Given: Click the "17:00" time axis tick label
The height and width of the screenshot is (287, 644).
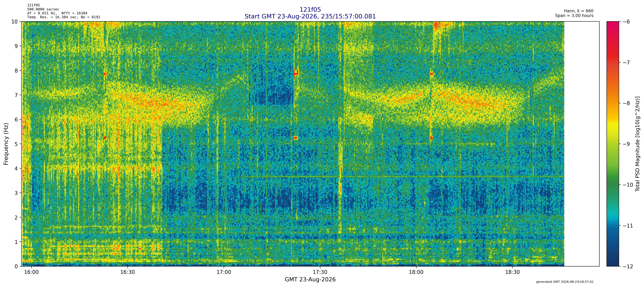Looking at the screenshot, I should (x=224, y=272).
